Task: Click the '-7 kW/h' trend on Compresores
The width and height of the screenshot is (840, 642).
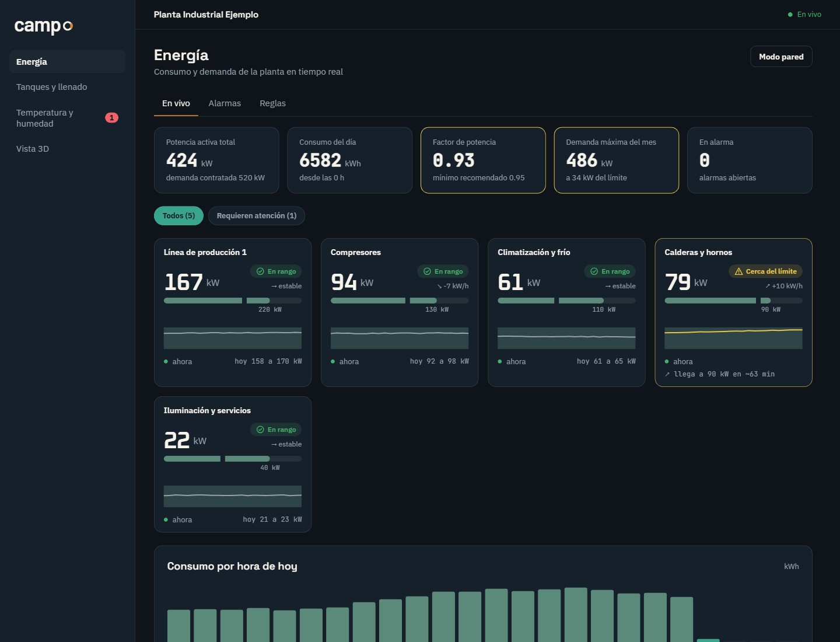Action: point(453,286)
